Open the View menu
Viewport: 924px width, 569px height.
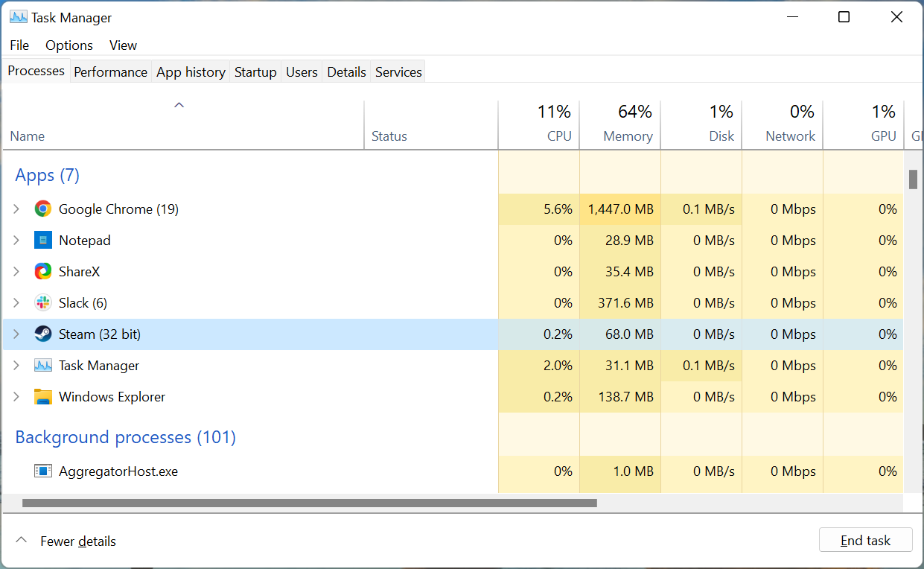[x=123, y=45]
